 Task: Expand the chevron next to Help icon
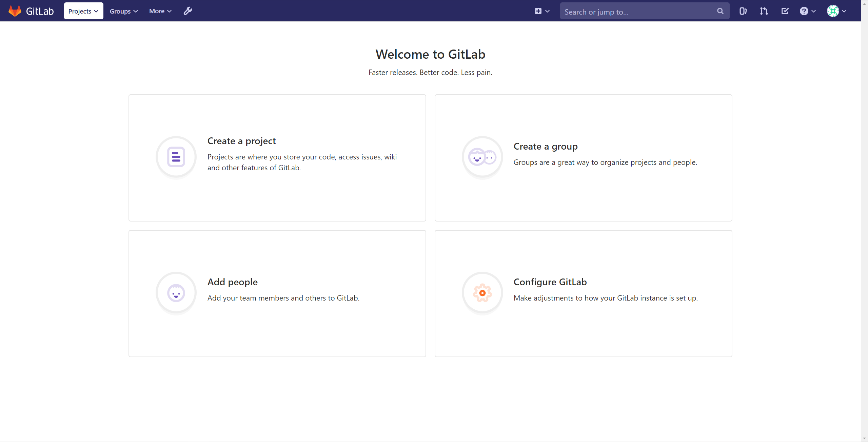point(813,11)
